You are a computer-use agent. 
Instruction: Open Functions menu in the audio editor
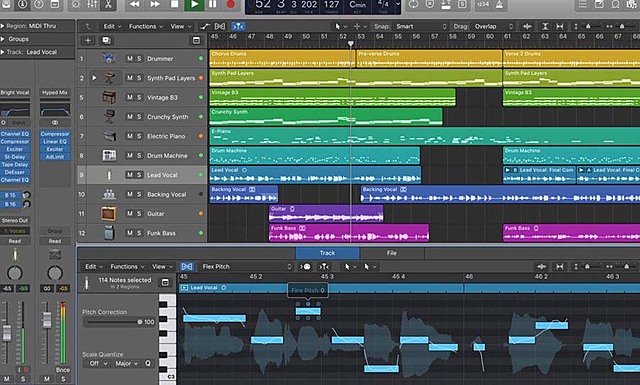click(127, 267)
